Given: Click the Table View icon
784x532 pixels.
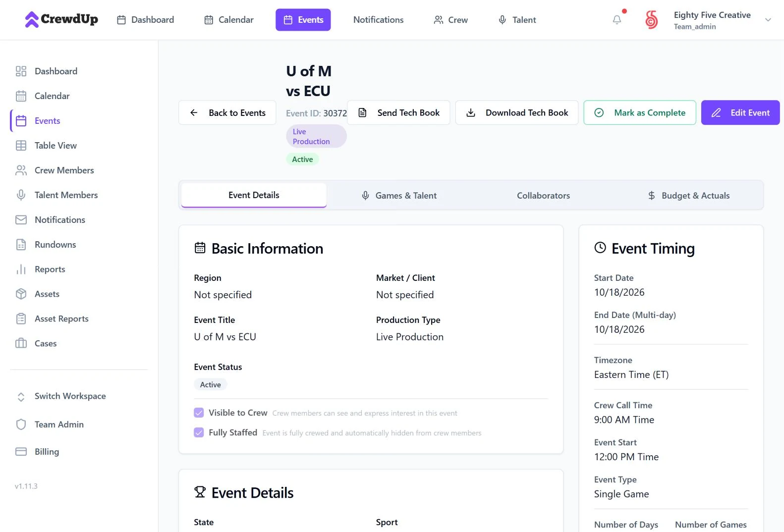Looking at the screenshot, I should [x=21, y=146].
